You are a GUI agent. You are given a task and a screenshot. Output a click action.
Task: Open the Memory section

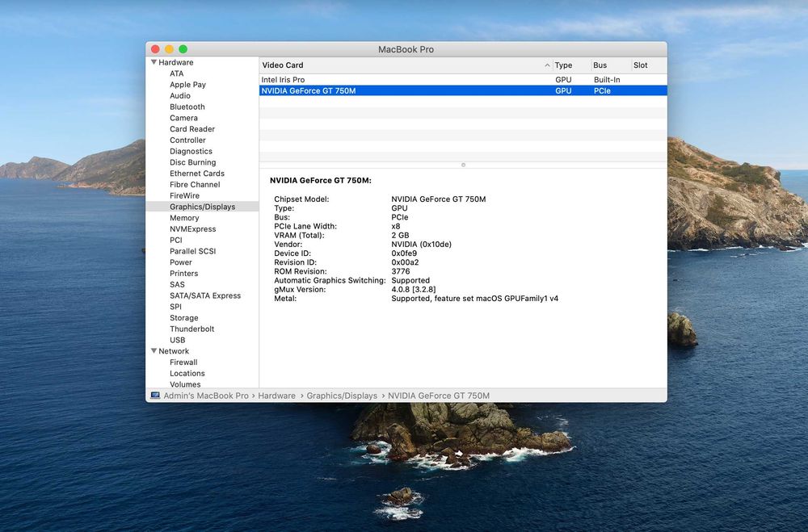click(x=184, y=218)
